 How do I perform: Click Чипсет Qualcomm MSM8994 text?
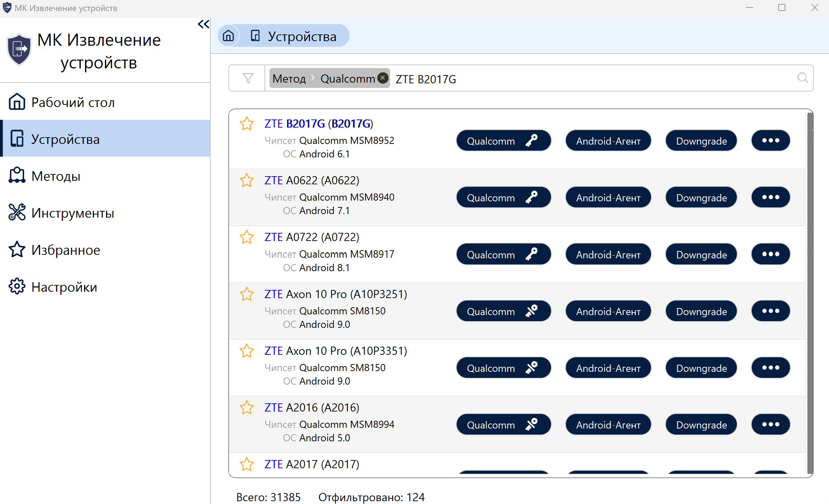(x=329, y=424)
